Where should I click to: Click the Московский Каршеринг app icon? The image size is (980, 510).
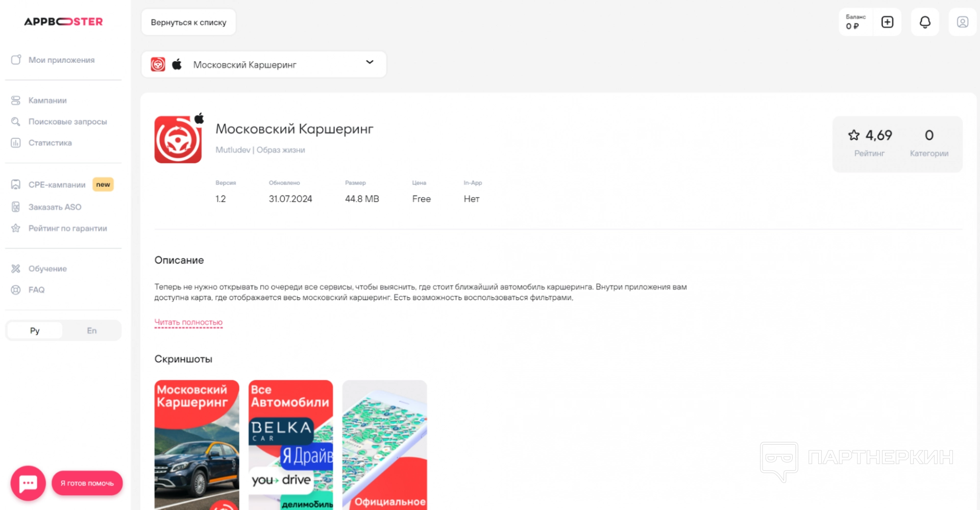coord(178,139)
